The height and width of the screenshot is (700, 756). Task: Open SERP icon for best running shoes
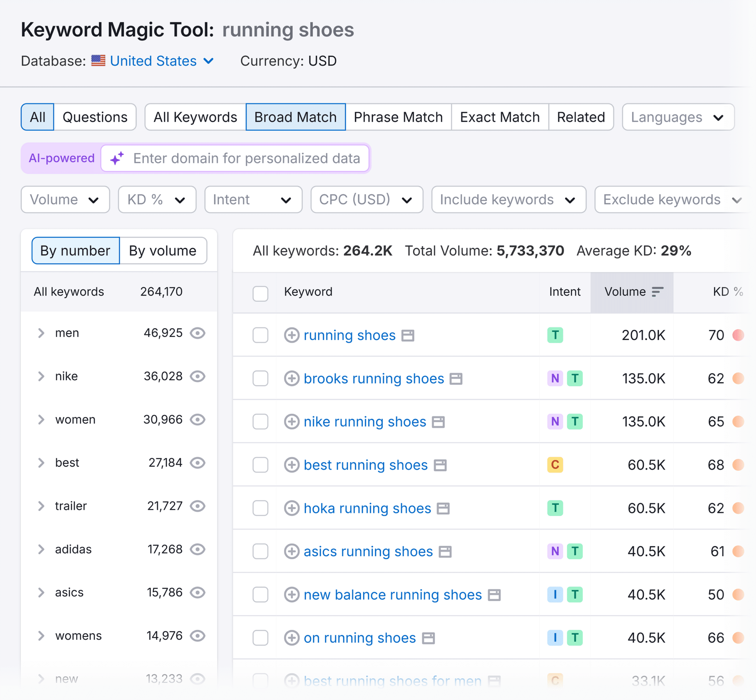pos(440,465)
